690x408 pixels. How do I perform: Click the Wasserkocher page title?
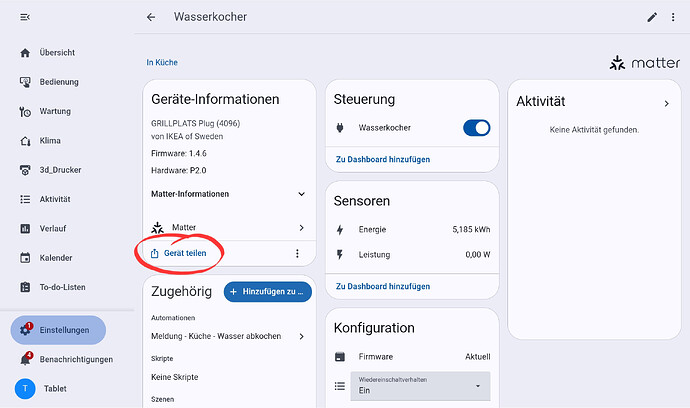point(210,17)
